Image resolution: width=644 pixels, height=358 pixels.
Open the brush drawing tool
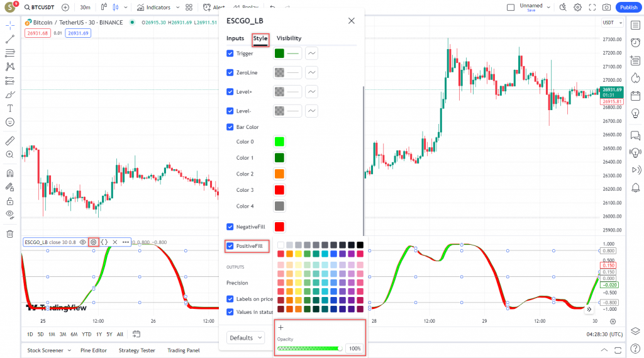10,94
